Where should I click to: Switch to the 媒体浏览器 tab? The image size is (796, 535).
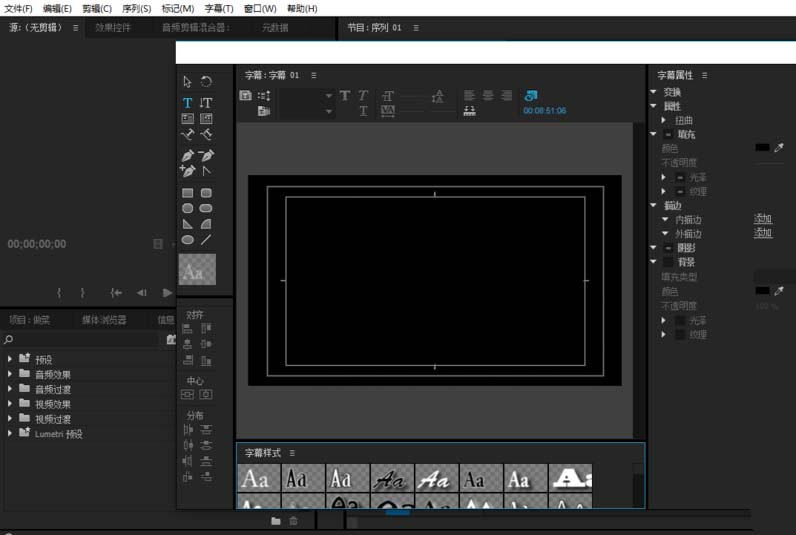pos(104,320)
